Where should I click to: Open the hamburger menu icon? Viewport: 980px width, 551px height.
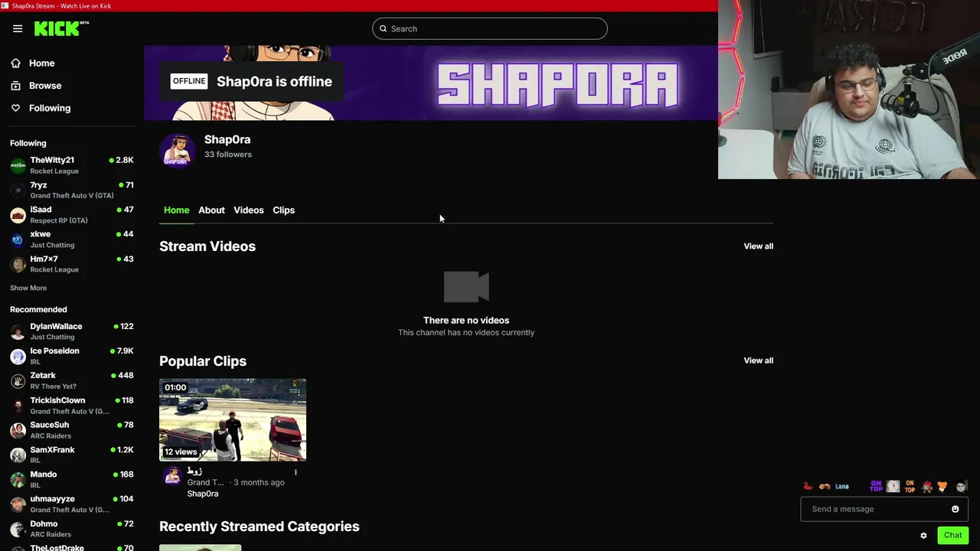pos(18,28)
